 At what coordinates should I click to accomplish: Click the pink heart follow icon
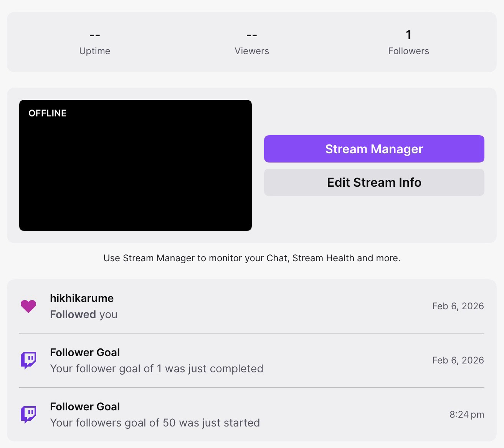click(x=28, y=306)
